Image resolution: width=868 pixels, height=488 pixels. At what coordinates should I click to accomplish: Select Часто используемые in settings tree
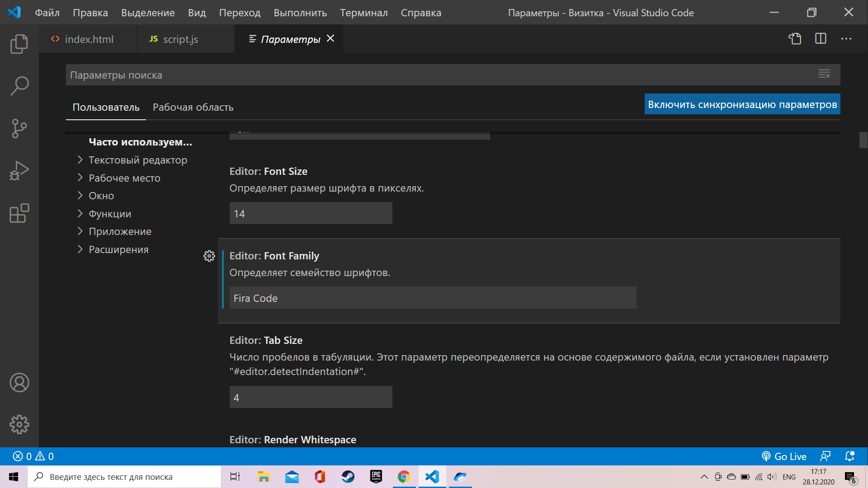coord(140,142)
